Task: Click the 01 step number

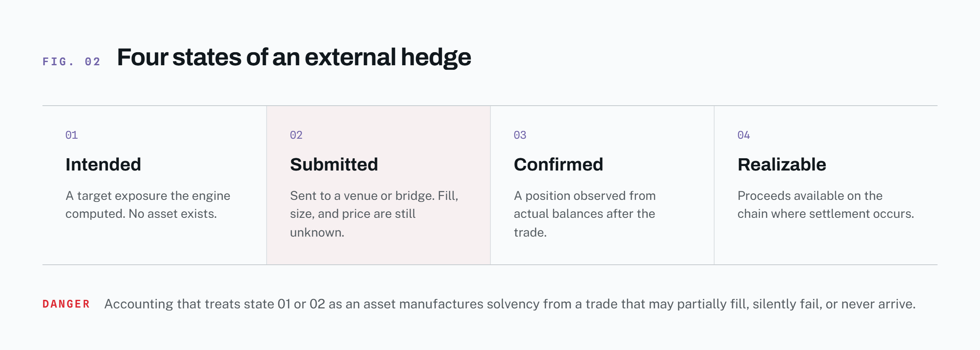Action: click(71, 135)
